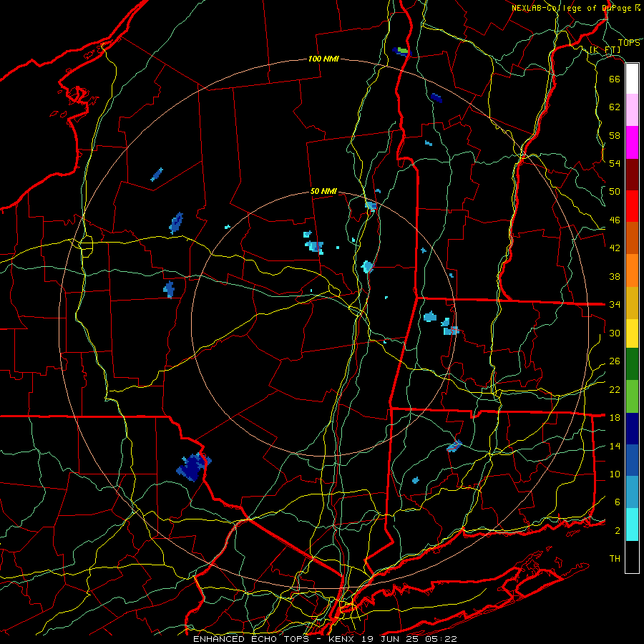Click the cyan swatch near legend bottom
This screenshot has height=644, width=644.
click(x=632, y=525)
